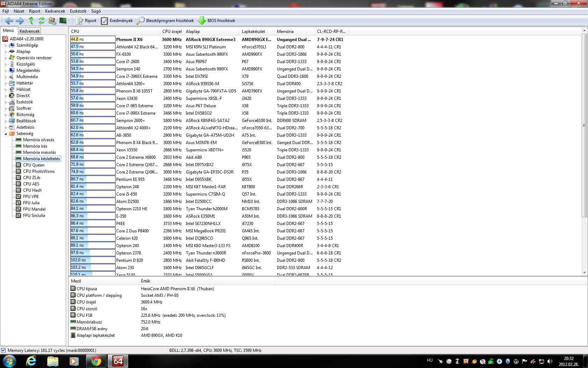Click the green refresh icon in the toolbar
This screenshot has height=368, width=588.
click(x=42, y=21)
